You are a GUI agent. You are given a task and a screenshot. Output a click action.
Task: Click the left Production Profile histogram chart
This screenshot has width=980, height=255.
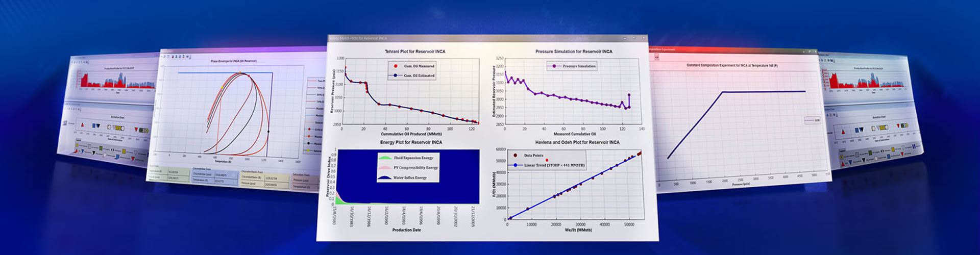click(x=116, y=81)
